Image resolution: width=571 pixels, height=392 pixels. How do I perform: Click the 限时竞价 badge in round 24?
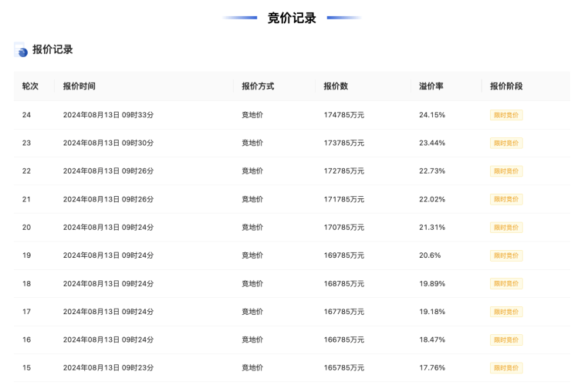coord(506,115)
